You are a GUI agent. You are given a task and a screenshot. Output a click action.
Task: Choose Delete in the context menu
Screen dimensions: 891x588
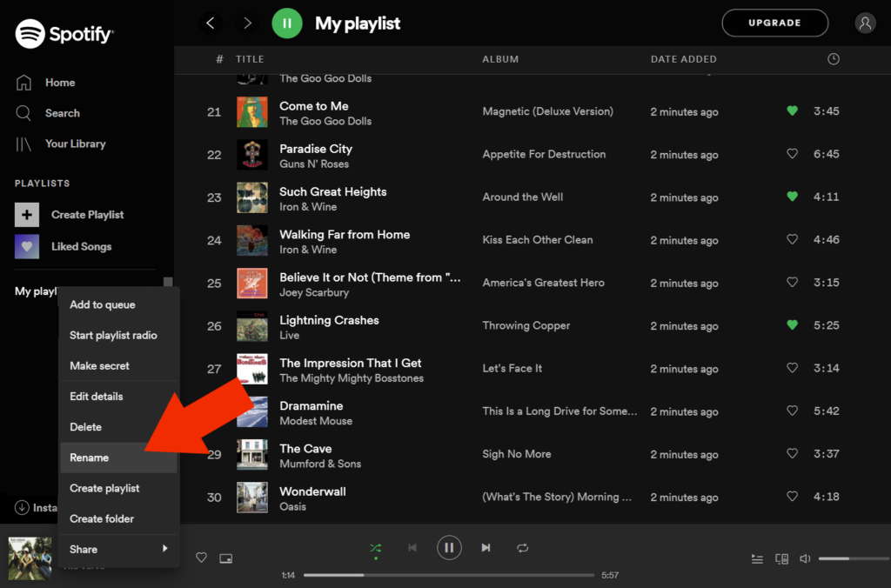click(118, 427)
